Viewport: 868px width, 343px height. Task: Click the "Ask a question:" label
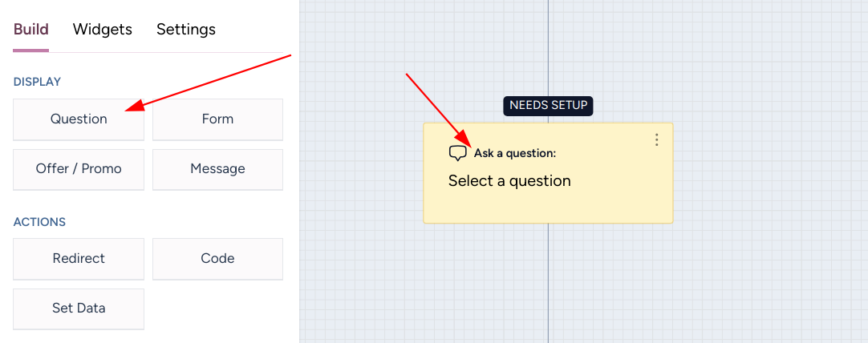point(514,153)
